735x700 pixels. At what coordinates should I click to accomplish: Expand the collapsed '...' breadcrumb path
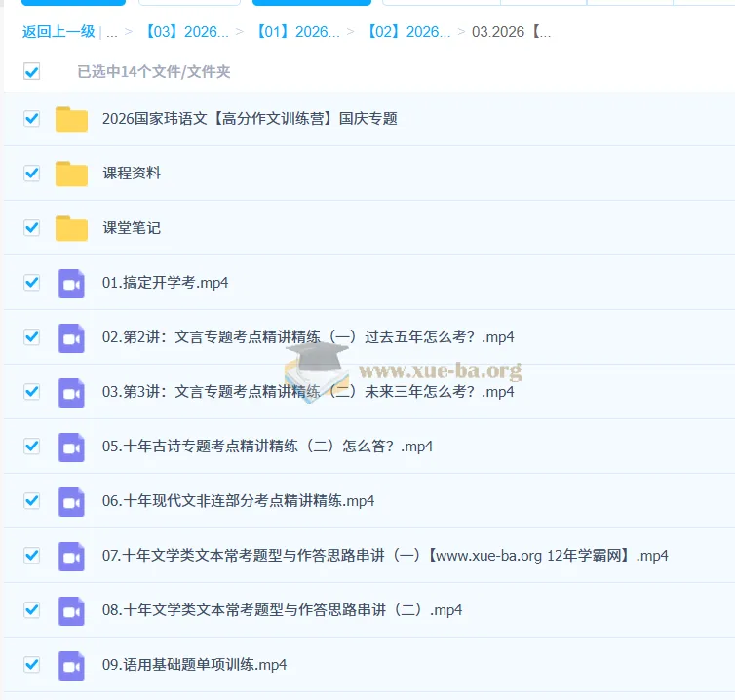point(112,32)
